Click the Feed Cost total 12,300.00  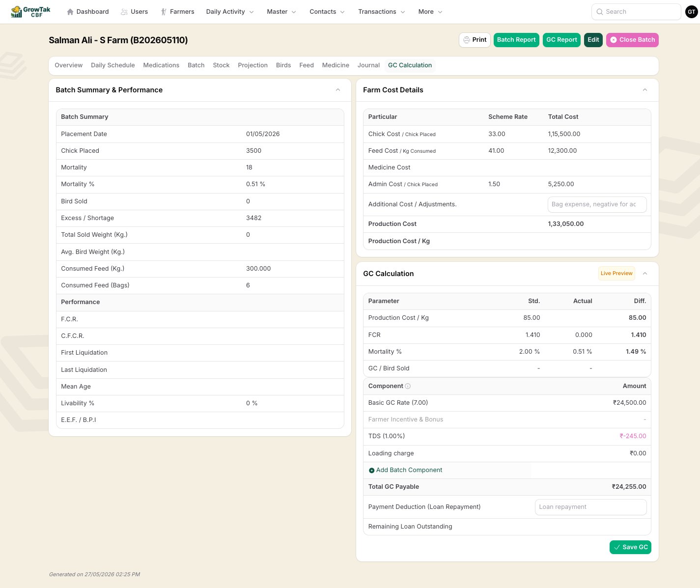(562, 151)
